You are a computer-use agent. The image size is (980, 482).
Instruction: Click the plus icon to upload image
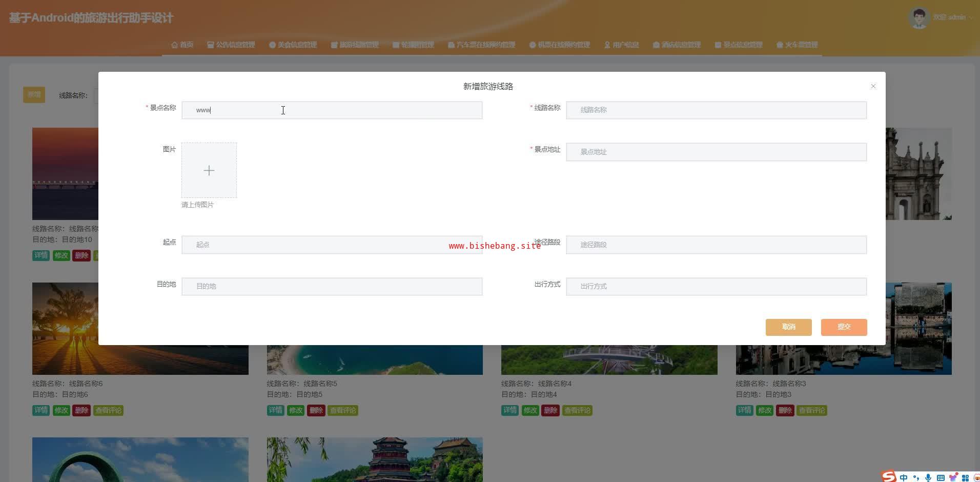click(209, 170)
